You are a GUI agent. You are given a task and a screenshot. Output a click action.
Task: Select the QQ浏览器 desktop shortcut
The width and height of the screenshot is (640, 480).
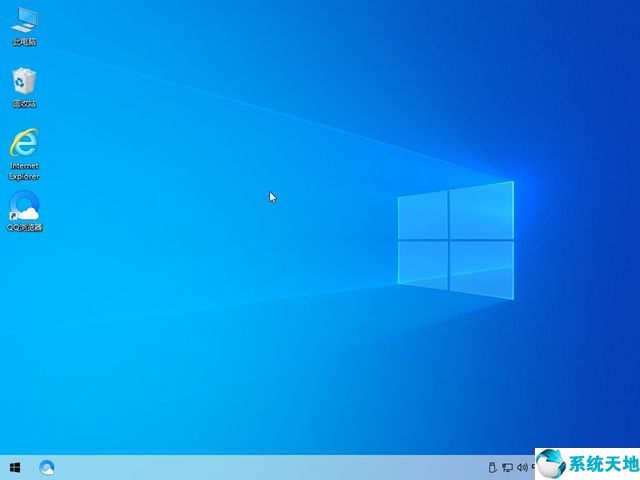pos(24,211)
